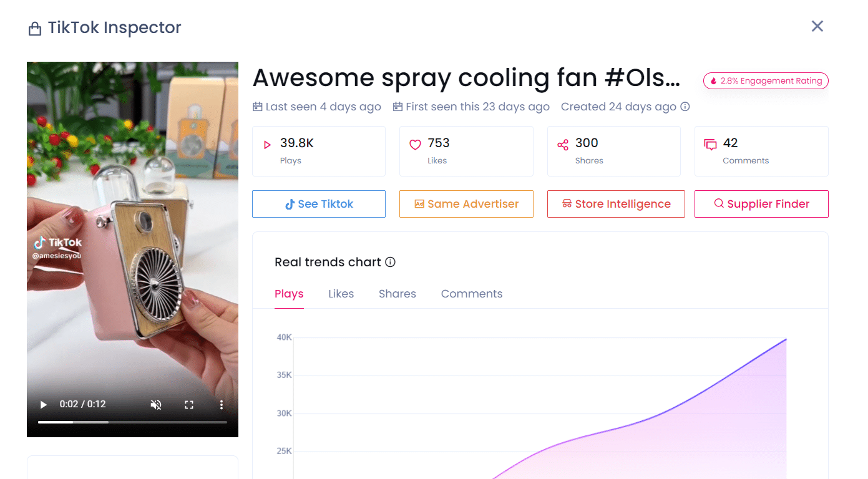868x479 pixels.
Task: Switch to the Likes tab
Action: [x=341, y=294]
